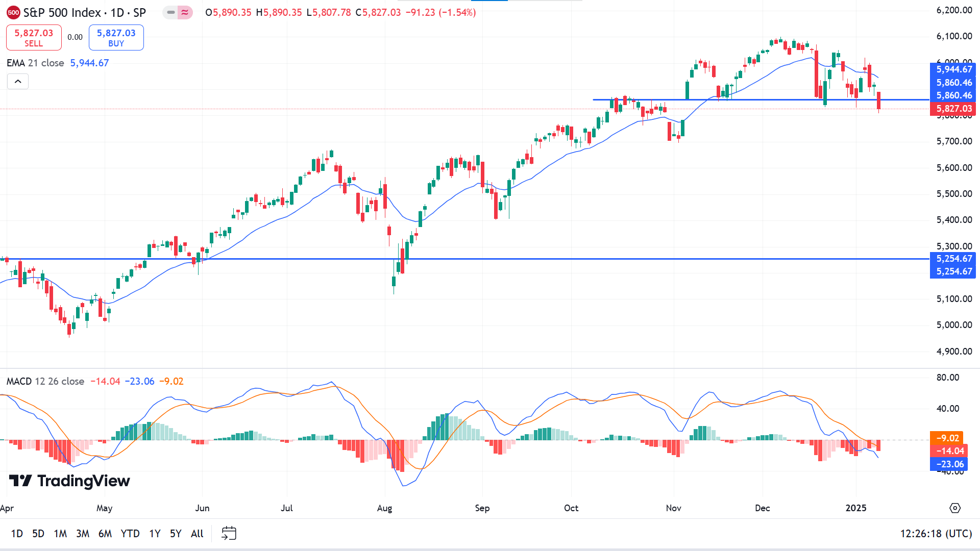Click the EMA value 5,944.67 in legend

[x=89, y=63]
